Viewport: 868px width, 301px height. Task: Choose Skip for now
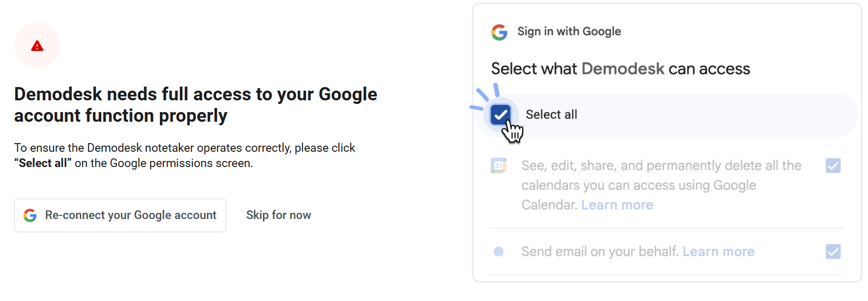pos(279,215)
